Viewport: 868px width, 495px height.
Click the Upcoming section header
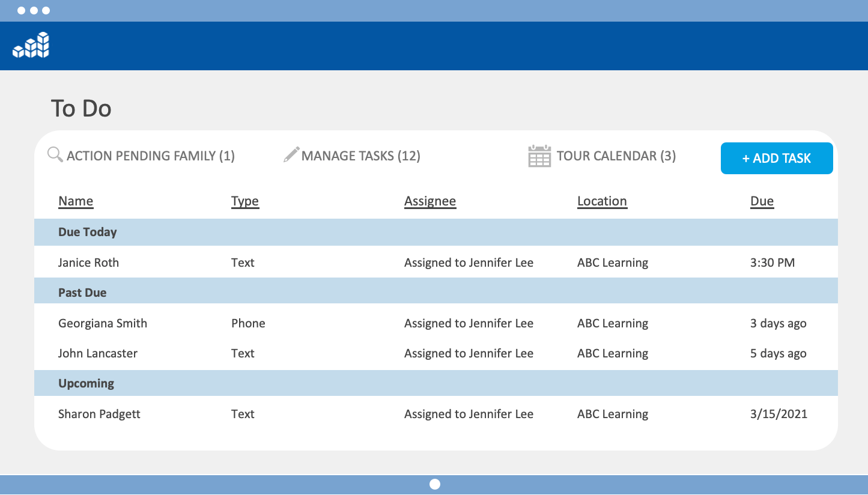(x=436, y=383)
